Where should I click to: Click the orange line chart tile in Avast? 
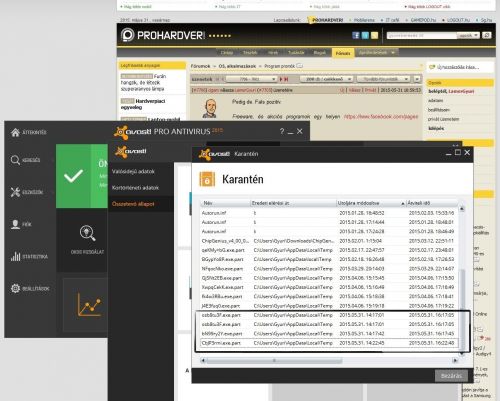point(89,305)
